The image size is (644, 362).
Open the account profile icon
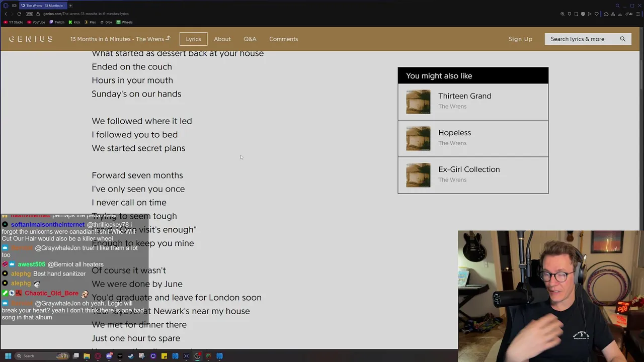tap(613, 14)
